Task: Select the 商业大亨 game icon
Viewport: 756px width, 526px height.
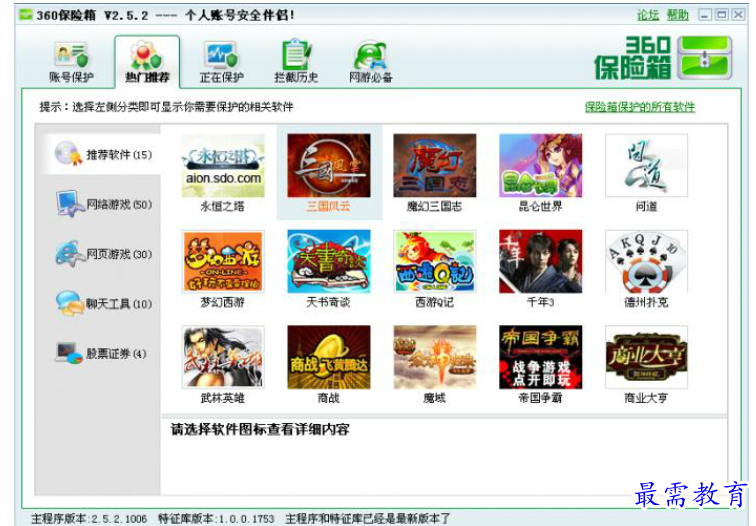Action: (x=646, y=357)
